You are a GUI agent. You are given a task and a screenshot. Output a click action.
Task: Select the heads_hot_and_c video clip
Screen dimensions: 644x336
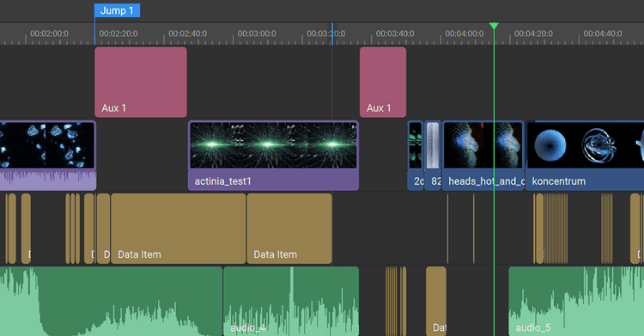click(483, 156)
